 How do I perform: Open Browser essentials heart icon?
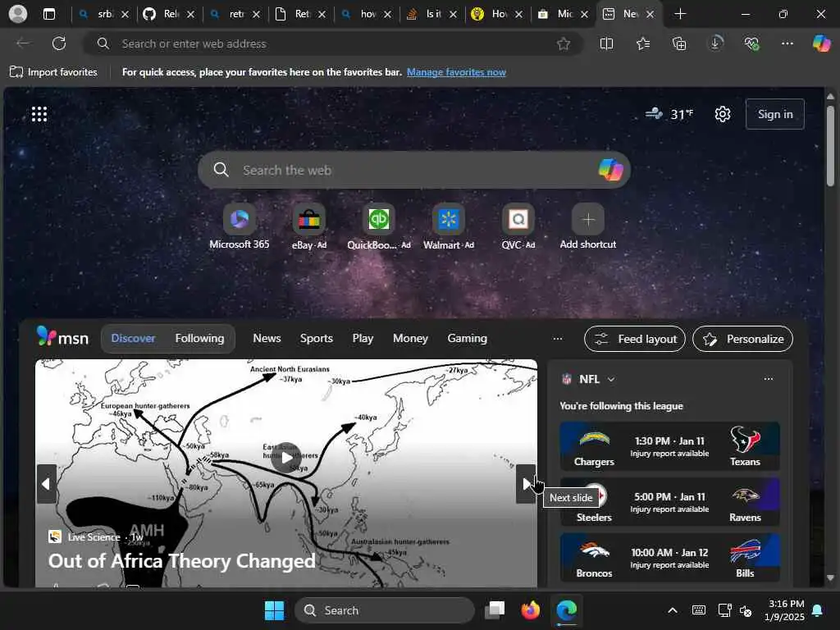tap(751, 43)
